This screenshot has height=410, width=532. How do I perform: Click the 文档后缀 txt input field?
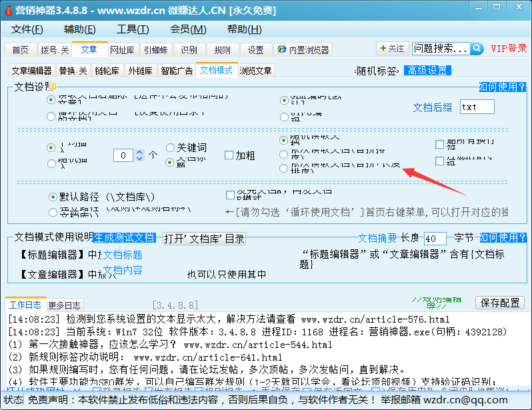coord(477,107)
